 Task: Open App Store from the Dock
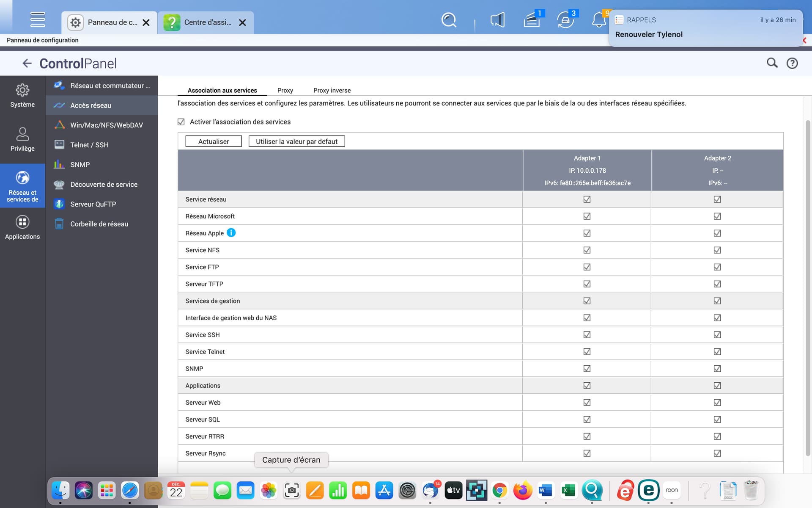point(384,490)
